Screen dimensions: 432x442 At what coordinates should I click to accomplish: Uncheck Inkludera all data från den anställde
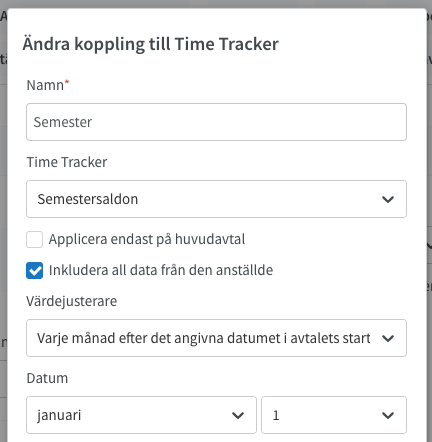click(35, 270)
